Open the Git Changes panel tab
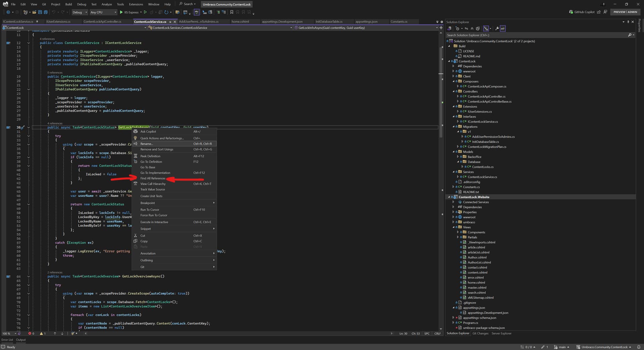 [480, 333]
